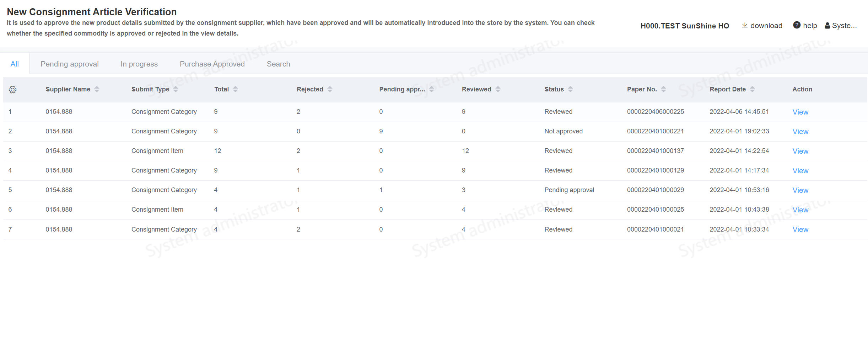Click the System user profile icon
The width and height of the screenshot is (868, 339).
827,26
